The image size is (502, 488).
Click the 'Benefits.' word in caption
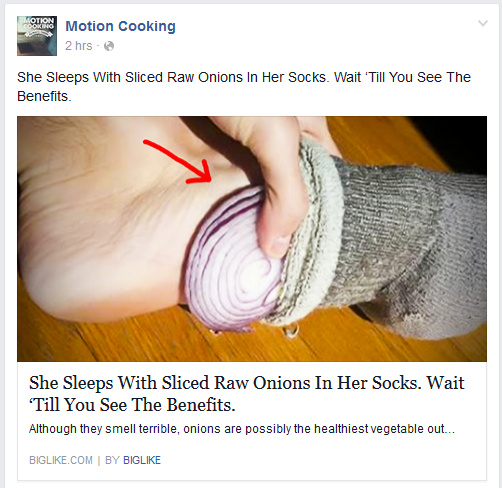(x=44, y=96)
